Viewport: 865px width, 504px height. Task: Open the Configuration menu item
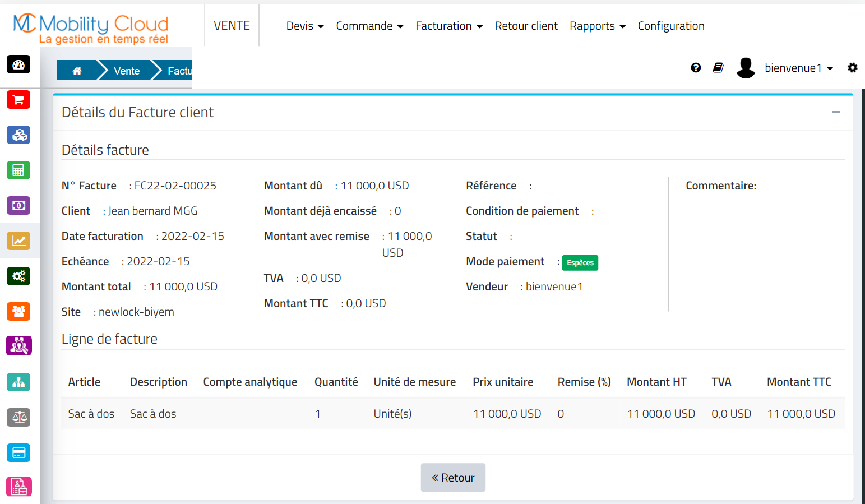coord(670,26)
